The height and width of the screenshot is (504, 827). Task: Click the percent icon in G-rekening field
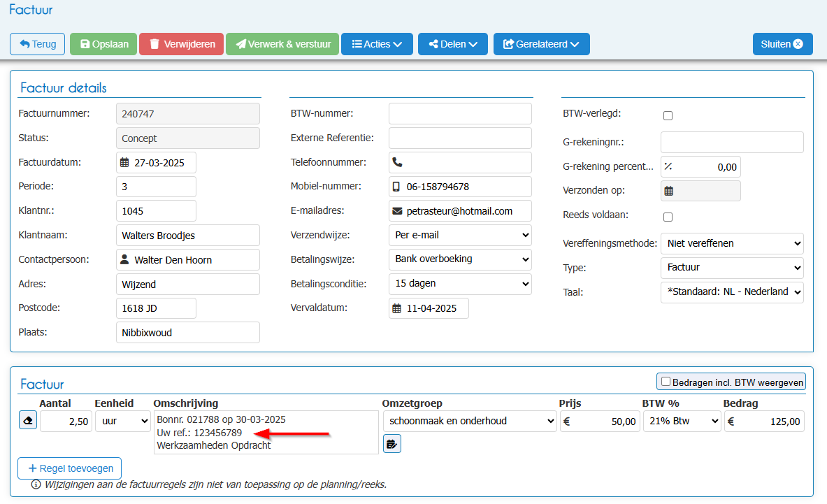668,166
